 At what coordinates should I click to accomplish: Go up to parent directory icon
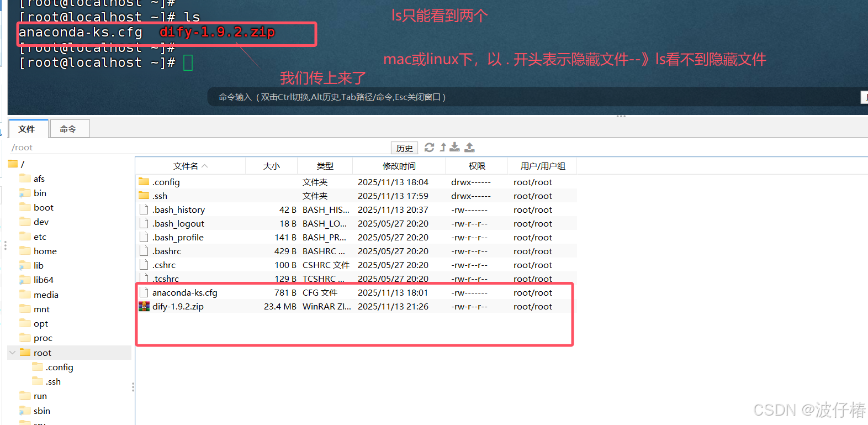click(x=443, y=148)
